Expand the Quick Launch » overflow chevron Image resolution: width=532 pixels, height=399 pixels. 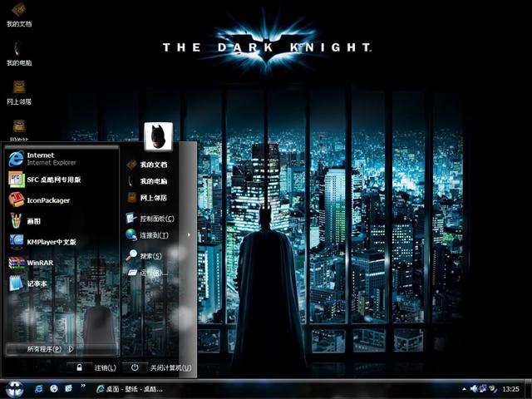pos(83,386)
